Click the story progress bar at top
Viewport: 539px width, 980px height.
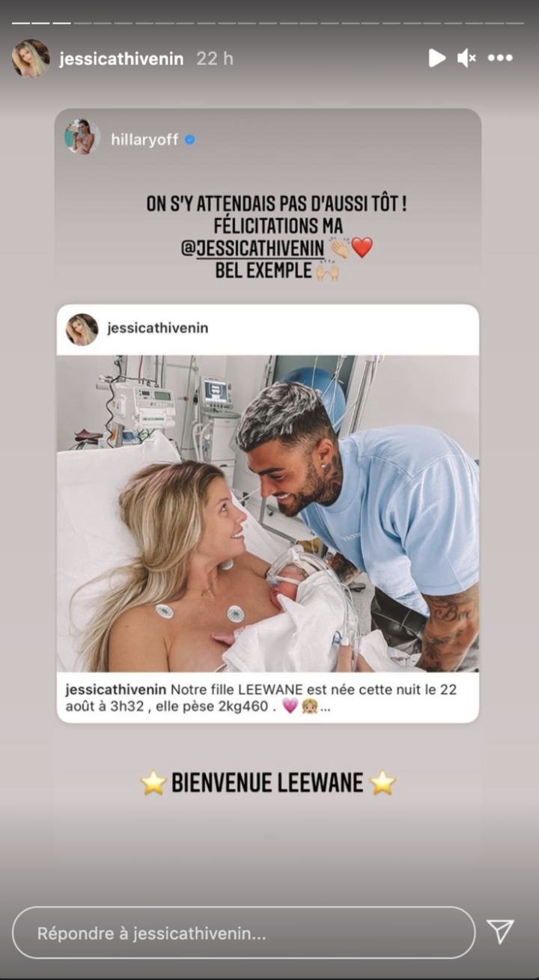[x=269, y=22]
